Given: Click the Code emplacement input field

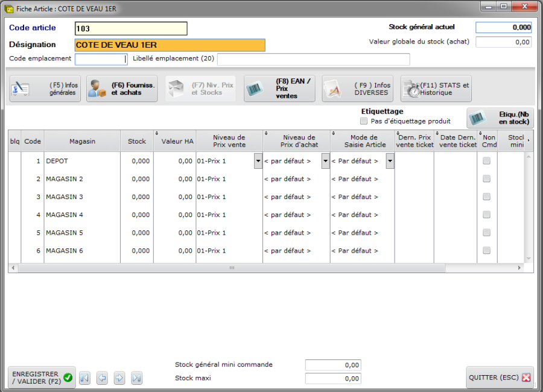Looking at the screenshot, I should pyautogui.click(x=101, y=59).
